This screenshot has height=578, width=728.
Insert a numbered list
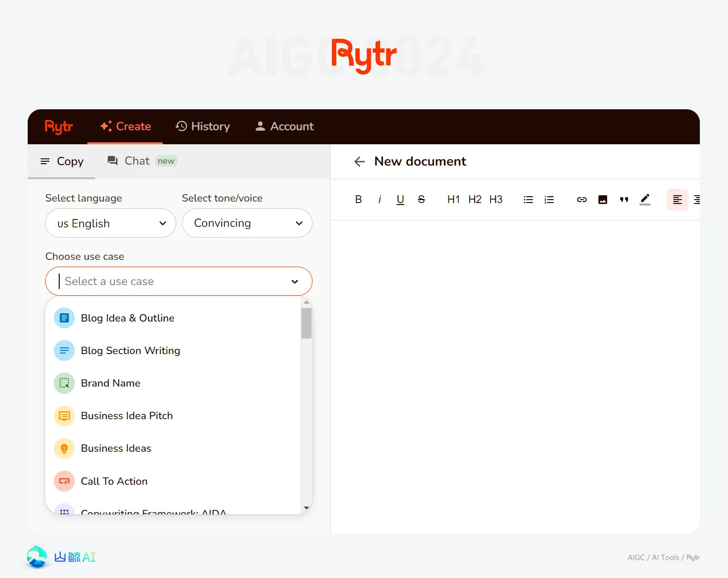(549, 200)
